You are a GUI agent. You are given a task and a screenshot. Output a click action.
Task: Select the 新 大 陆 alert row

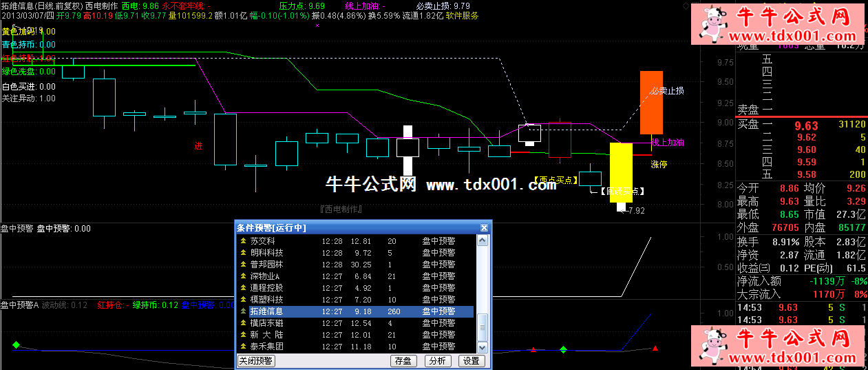(356, 335)
